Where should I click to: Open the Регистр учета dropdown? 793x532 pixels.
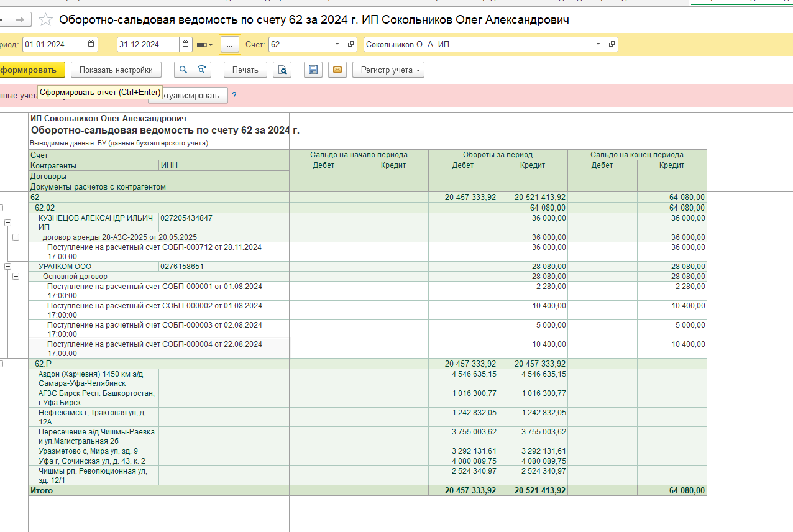[x=388, y=70]
